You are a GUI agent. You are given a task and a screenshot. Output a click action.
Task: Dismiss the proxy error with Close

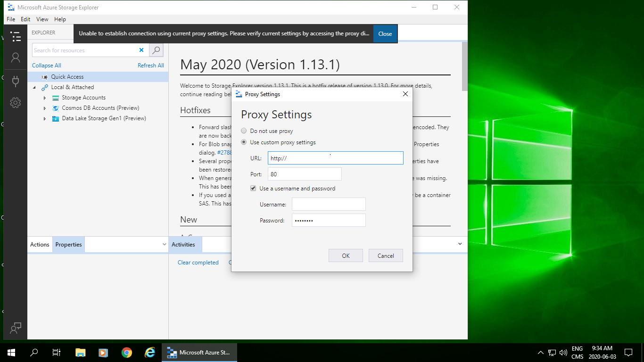[x=385, y=34]
